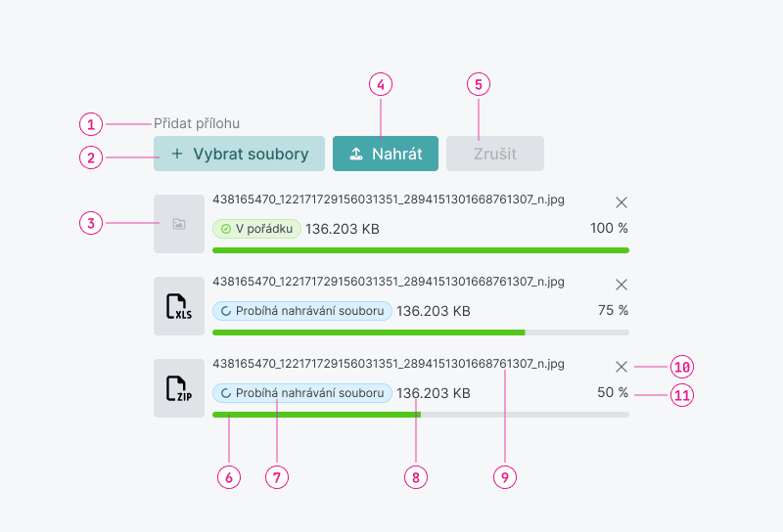Click annotation marker number 4
This screenshot has height=532, width=783.
tap(381, 84)
